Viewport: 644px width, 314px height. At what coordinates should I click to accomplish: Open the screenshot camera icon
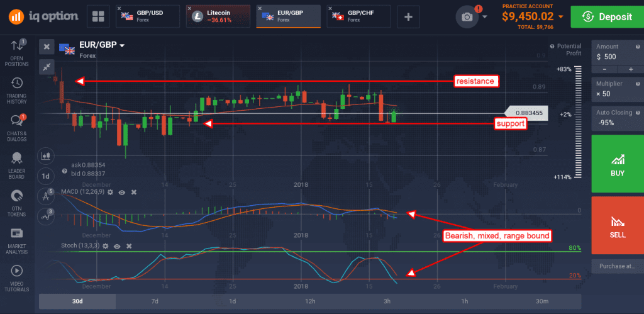467,17
